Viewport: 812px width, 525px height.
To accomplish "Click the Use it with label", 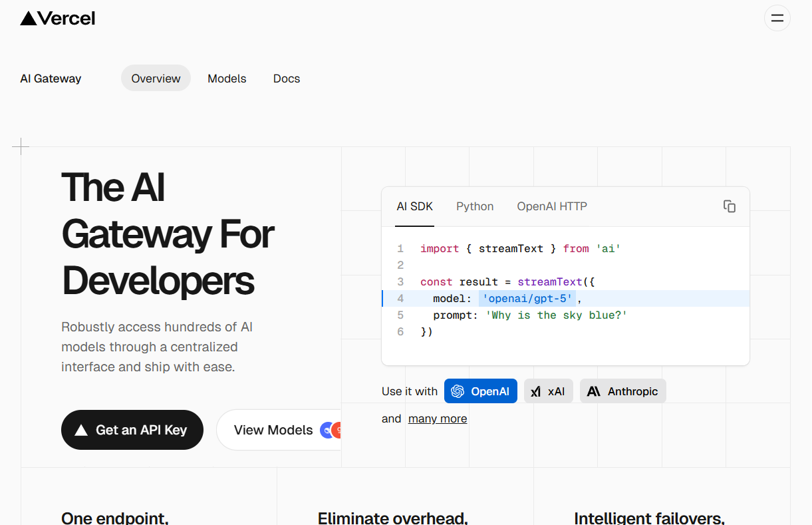I will (410, 391).
